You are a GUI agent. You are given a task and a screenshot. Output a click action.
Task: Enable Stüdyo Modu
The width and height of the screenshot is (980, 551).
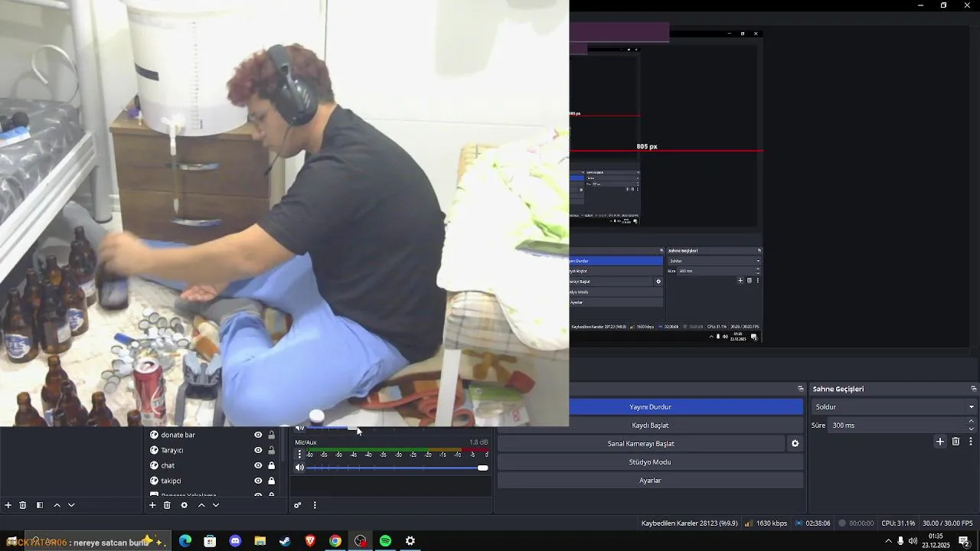(x=650, y=462)
